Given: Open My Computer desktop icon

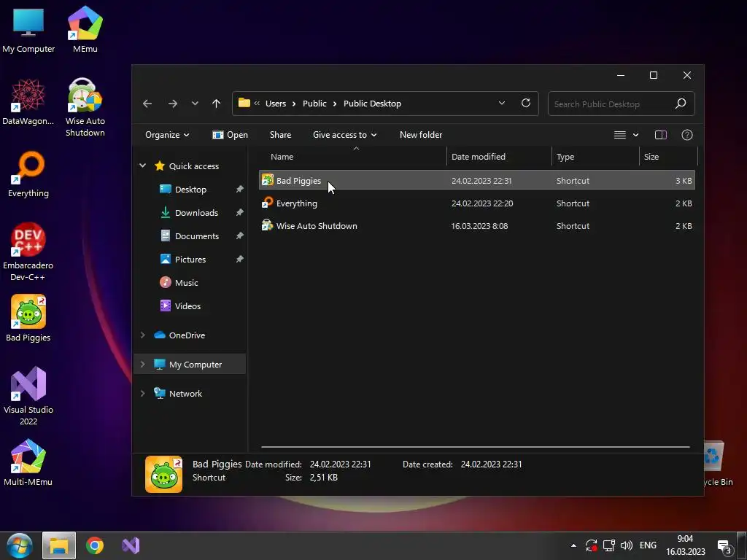Looking at the screenshot, I should point(28,30).
